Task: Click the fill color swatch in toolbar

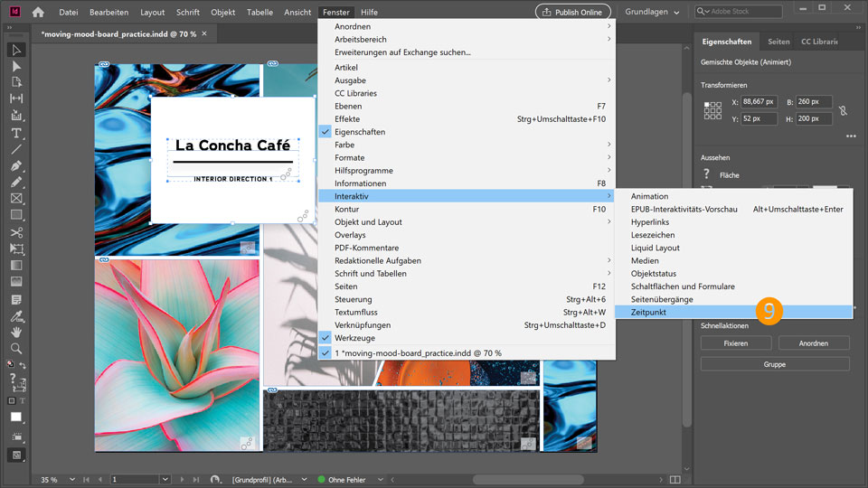Action: click(16, 417)
